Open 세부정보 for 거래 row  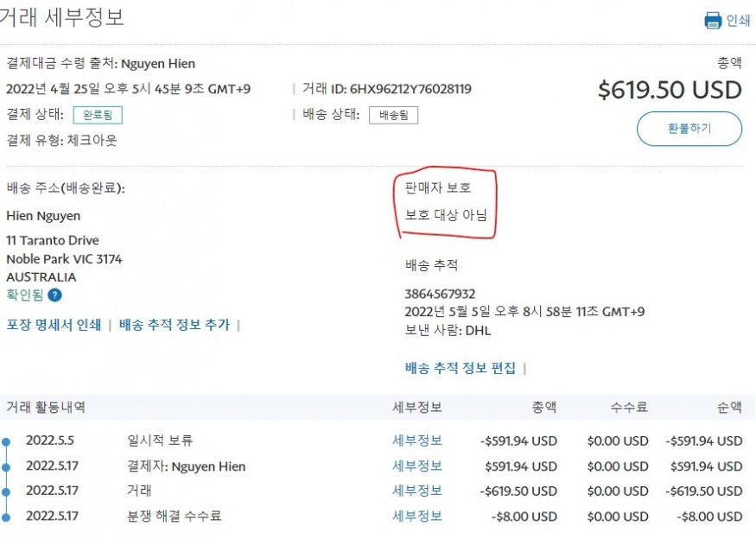pos(417,491)
